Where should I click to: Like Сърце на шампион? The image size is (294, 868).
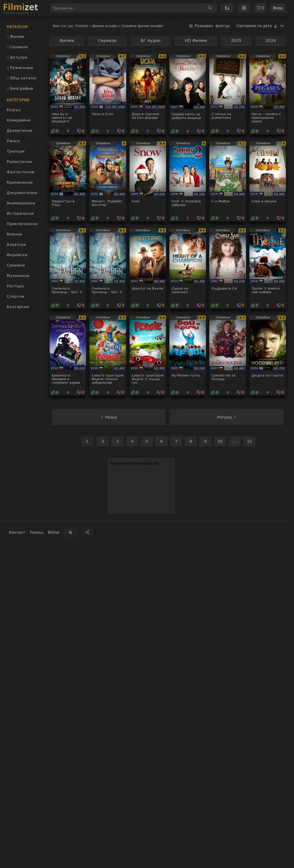pyautogui.click(x=174, y=305)
